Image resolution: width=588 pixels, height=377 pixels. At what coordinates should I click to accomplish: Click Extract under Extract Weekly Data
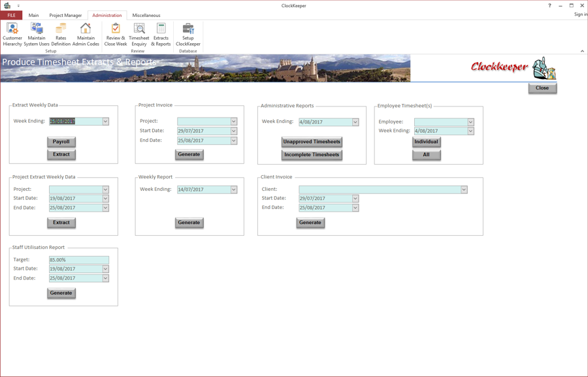click(61, 154)
